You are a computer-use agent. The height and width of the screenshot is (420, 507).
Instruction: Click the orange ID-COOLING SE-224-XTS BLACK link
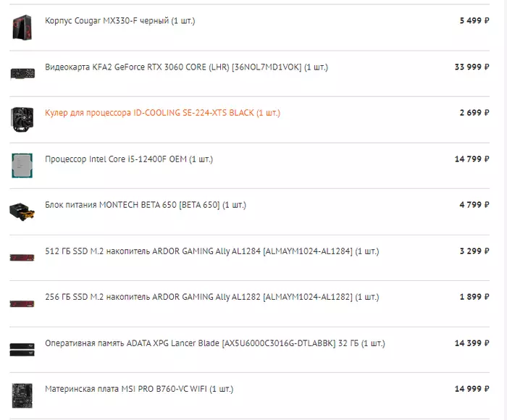click(162, 113)
